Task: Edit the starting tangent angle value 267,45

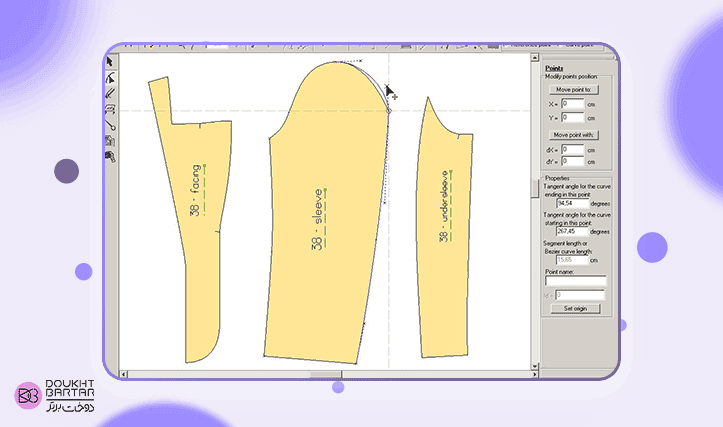Action: (x=573, y=231)
